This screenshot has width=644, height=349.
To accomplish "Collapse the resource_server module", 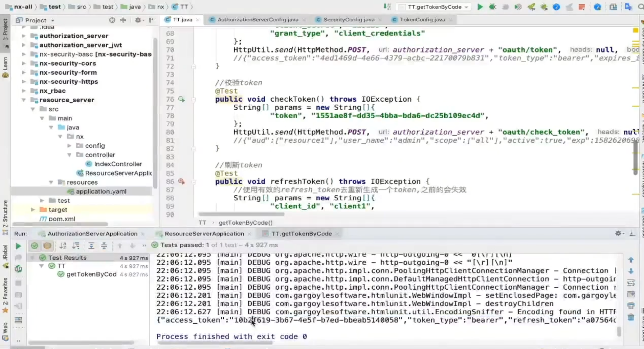I will pyautogui.click(x=24, y=100).
